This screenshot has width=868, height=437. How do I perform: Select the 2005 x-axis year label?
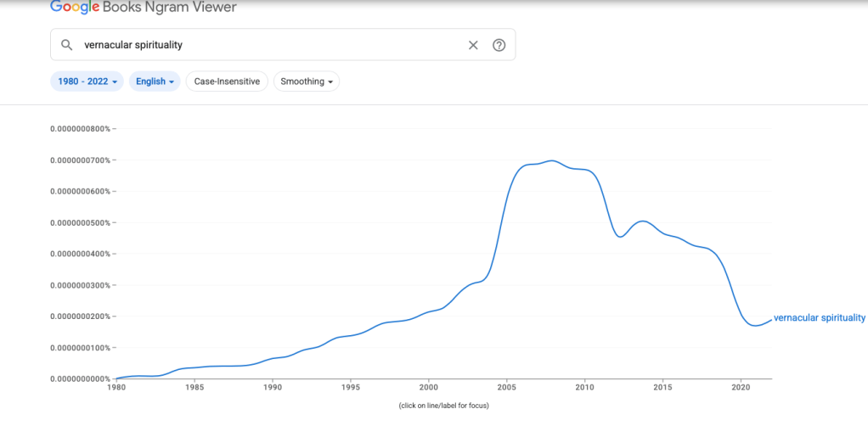pyautogui.click(x=506, y=388)
